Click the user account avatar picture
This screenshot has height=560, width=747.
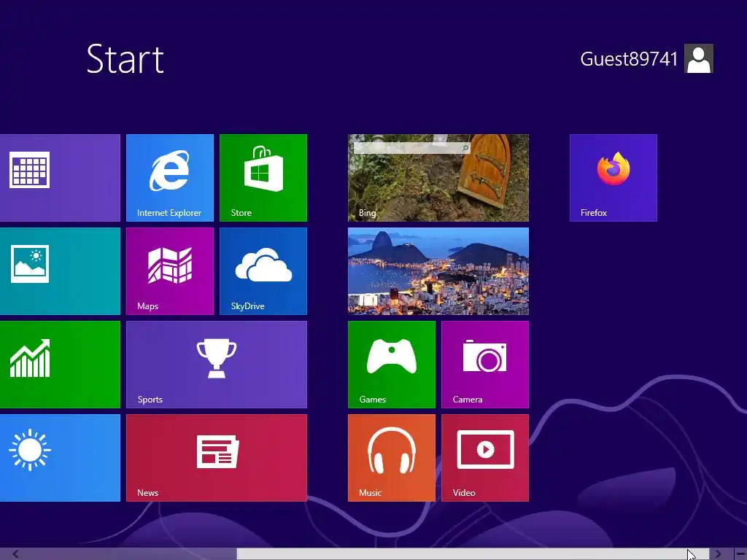[x=698, y=58]
